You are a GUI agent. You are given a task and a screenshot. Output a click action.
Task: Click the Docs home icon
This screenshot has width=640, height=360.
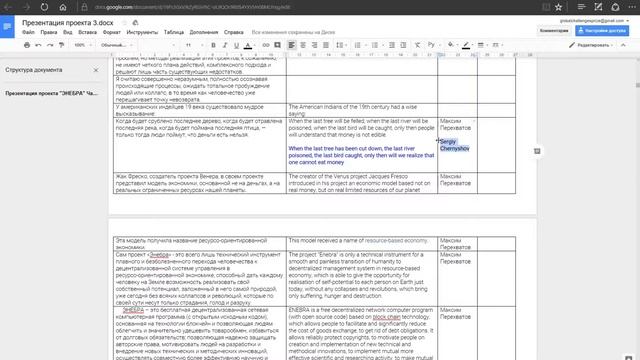(7, 27)
